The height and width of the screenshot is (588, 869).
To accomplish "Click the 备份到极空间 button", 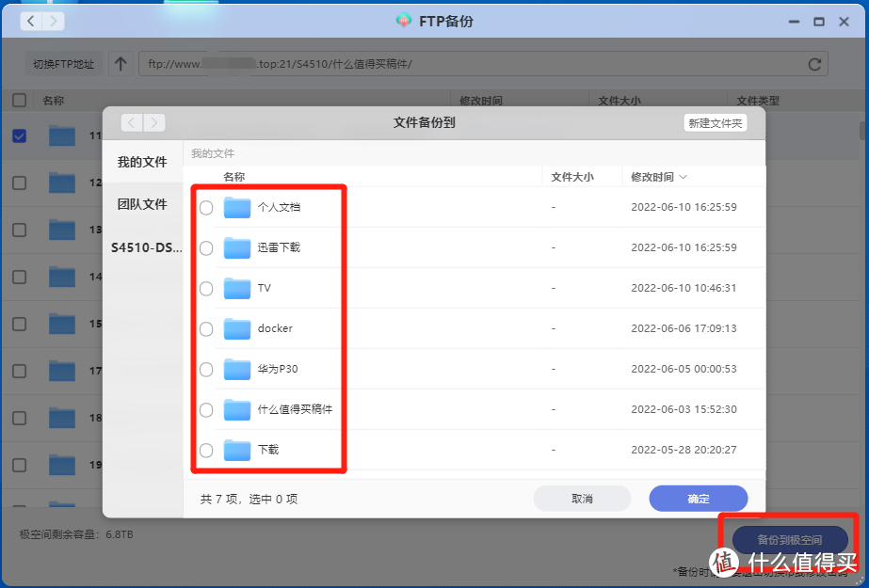I will coord(789,540).
